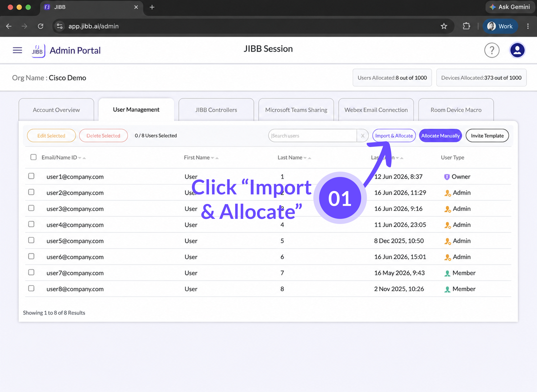Select the checkbox for user5@company.com
The image size is (537, 392).
click(31, 240)
